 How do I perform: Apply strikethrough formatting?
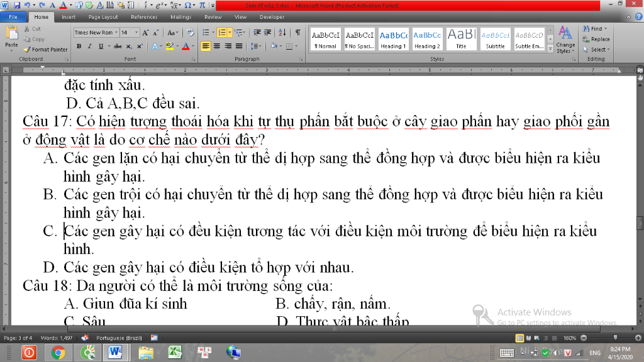point(118,47)
